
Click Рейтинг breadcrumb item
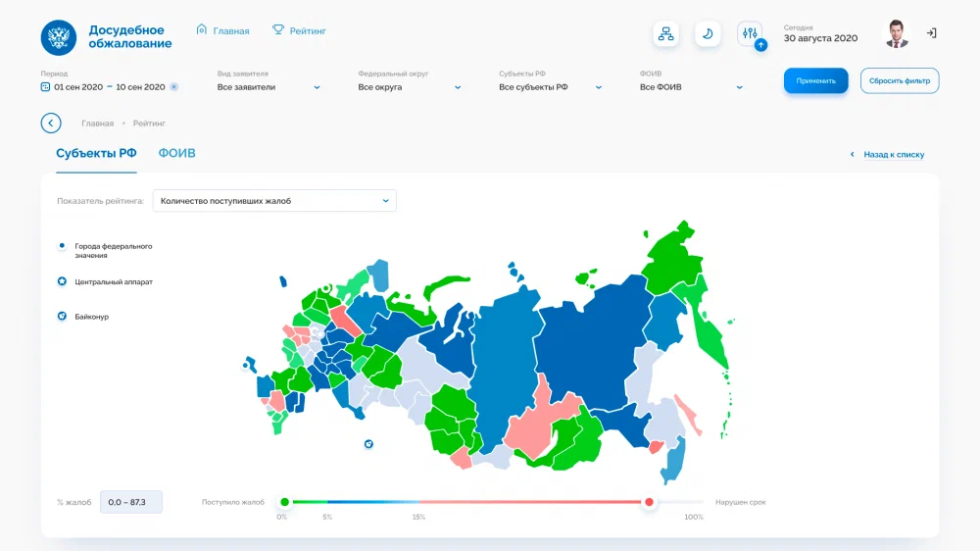click(x=149, y=124)
